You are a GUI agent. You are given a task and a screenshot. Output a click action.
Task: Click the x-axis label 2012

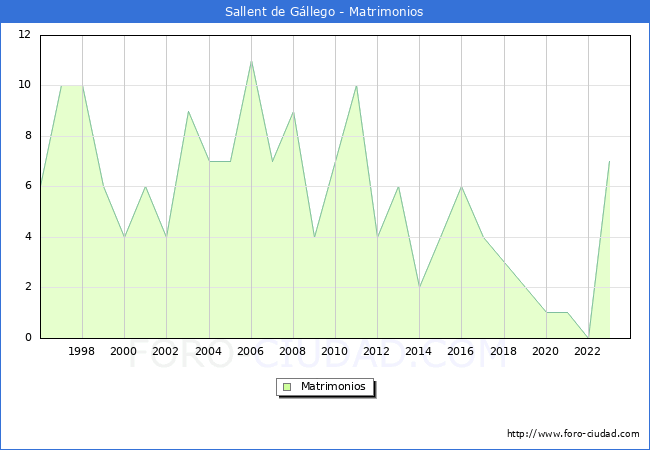tap(376, 351)
